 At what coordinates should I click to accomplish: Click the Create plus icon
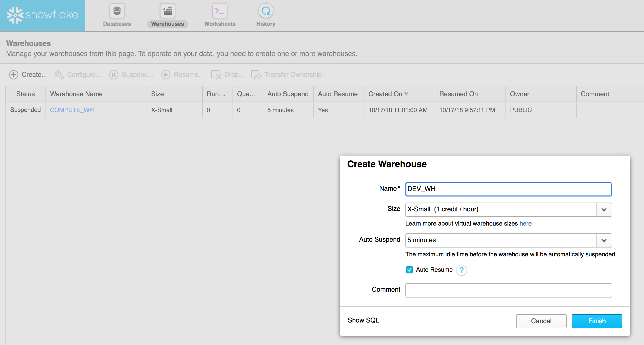14,75
